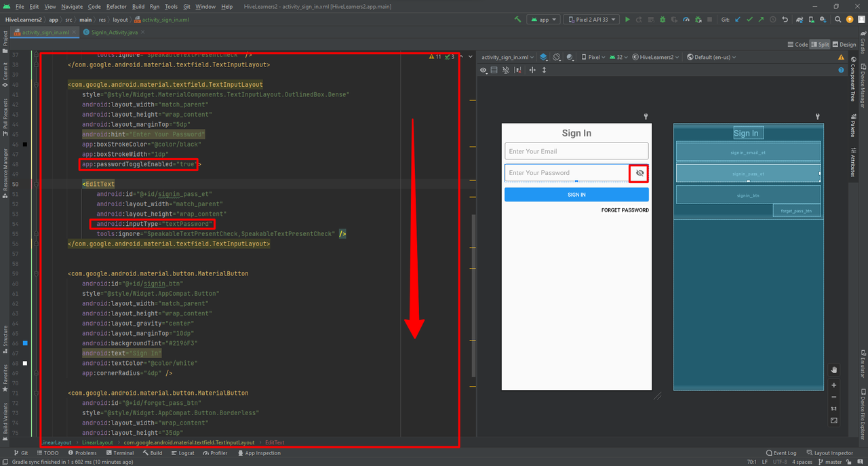
Task: Click the Make Project hammer icon
Action: (518, 20)
